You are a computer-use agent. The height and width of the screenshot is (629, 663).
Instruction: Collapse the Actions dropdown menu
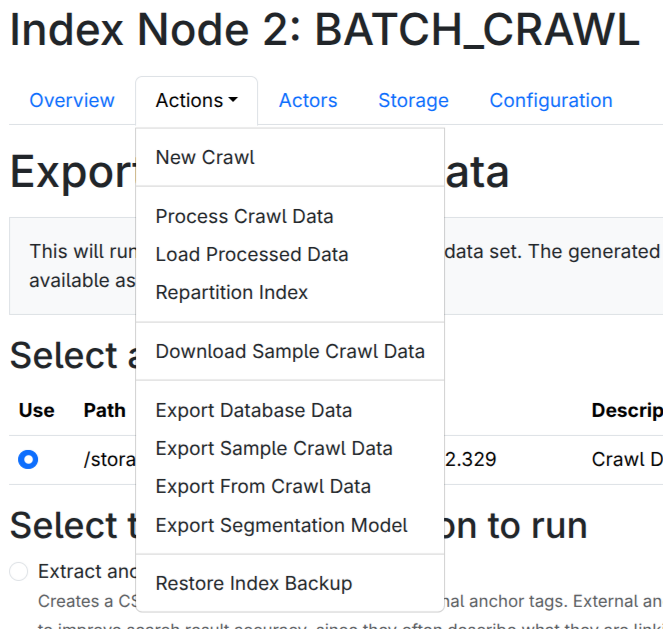click(196, 101)
